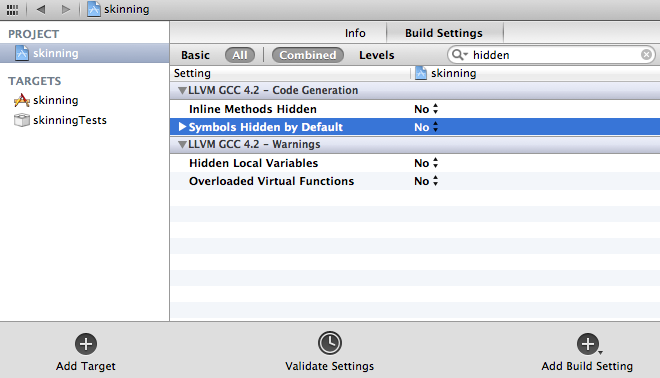
Task: Switch to the Basic settings filter
Action: click(195, 55)
